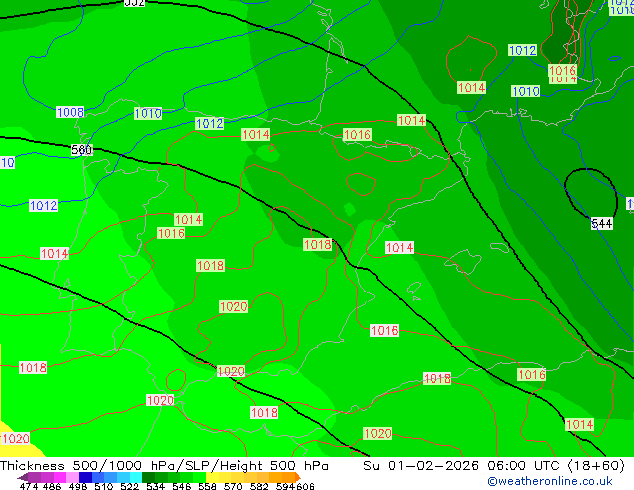
Task: Click the 570 legend value
Action: pos(233,486)
